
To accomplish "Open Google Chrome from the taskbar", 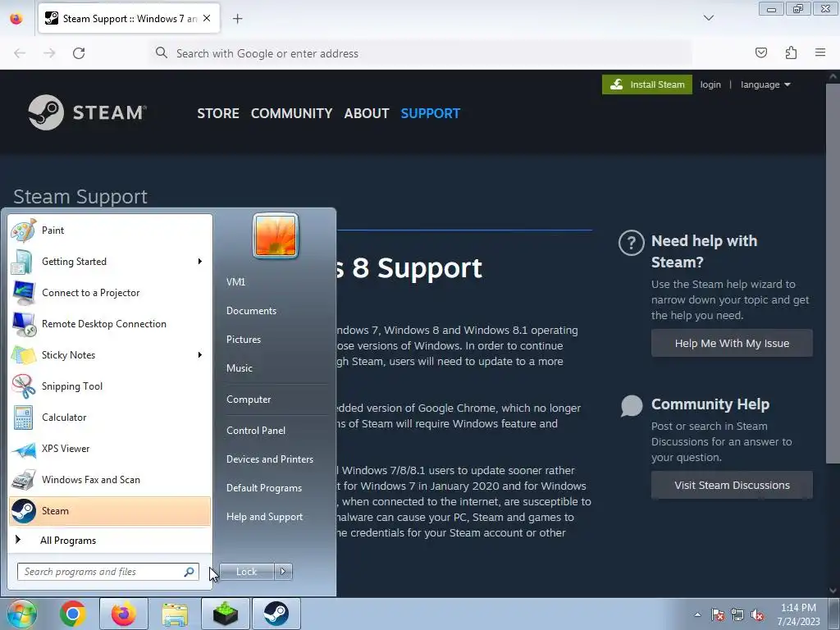I will click(x=73, y=614).
